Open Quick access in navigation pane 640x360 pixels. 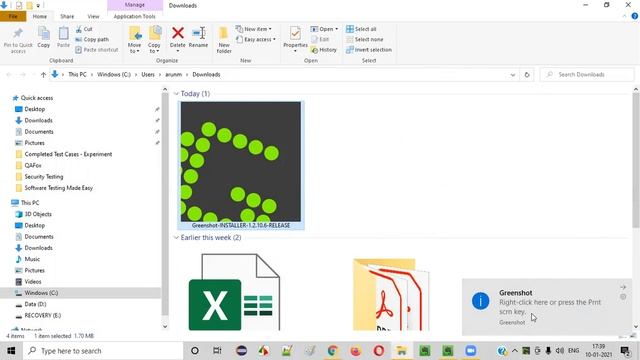[37, 98]
